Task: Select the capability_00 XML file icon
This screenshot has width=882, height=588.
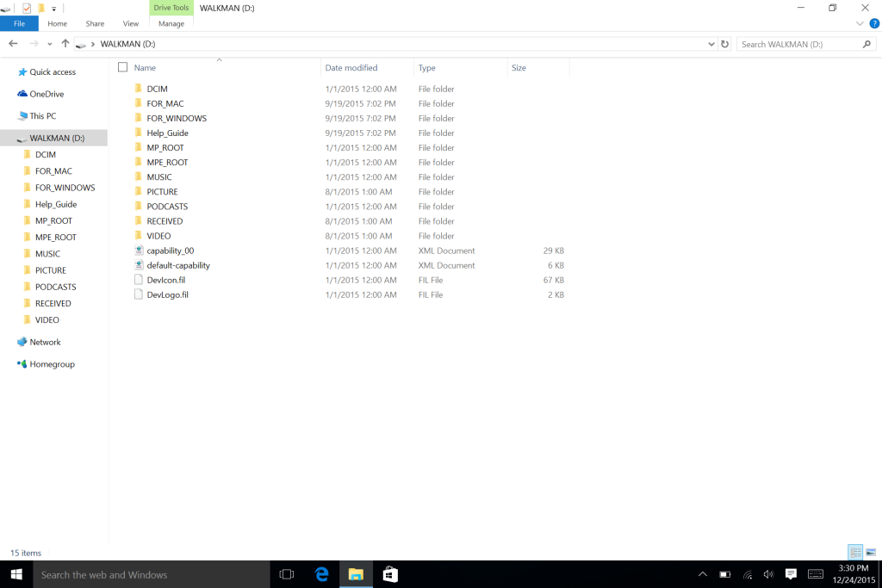Action: click(x=139, y=251)
